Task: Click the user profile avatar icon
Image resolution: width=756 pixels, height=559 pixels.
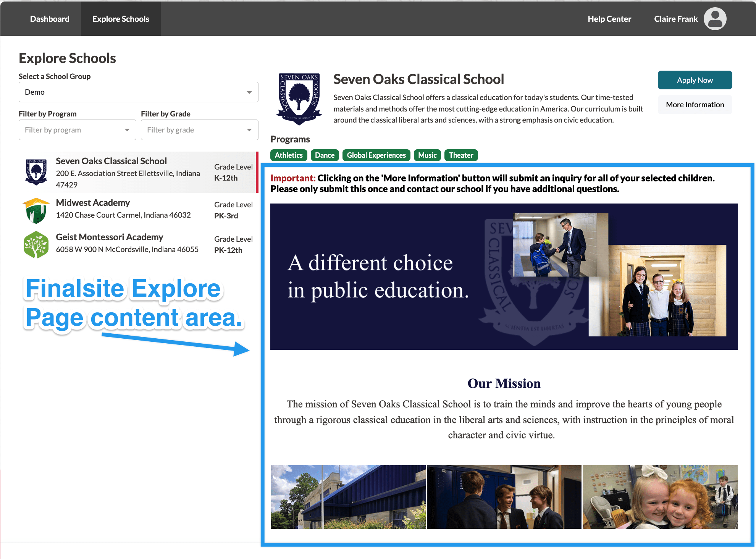Action: [x=717, y=18]
